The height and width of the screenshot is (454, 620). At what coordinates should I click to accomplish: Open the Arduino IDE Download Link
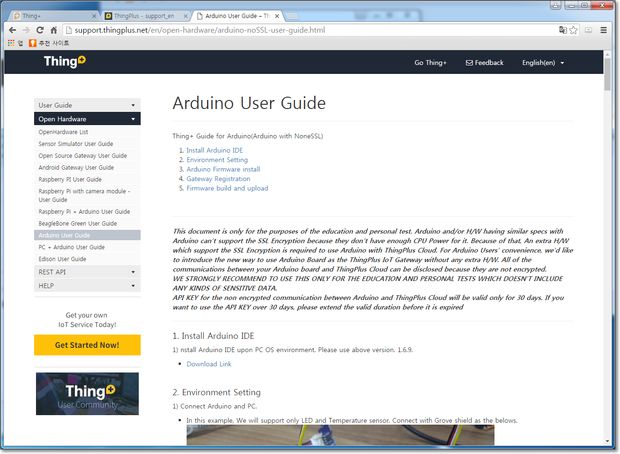(209, 364)
